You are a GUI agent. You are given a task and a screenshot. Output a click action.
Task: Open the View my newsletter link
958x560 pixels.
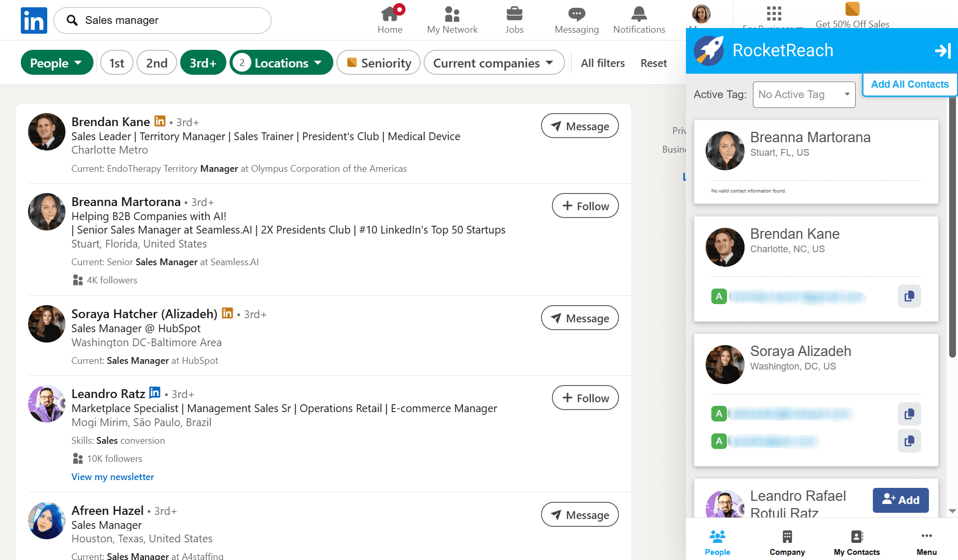(x=113, y=476)
